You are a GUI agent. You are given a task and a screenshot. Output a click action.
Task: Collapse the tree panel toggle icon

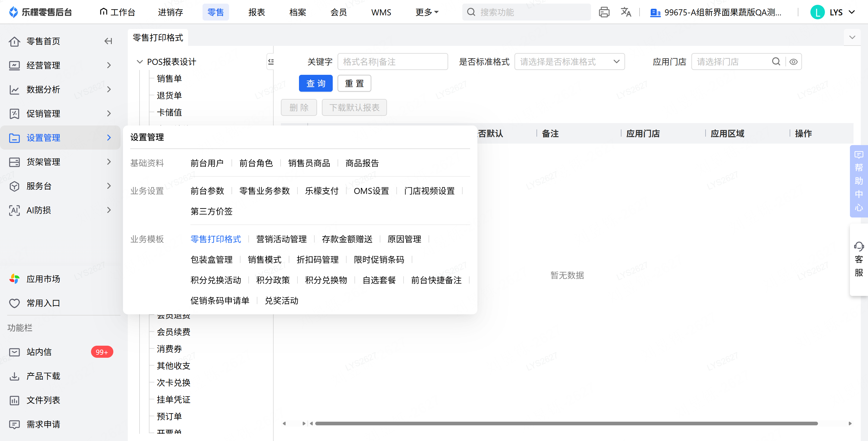click(x=271, y=61)
